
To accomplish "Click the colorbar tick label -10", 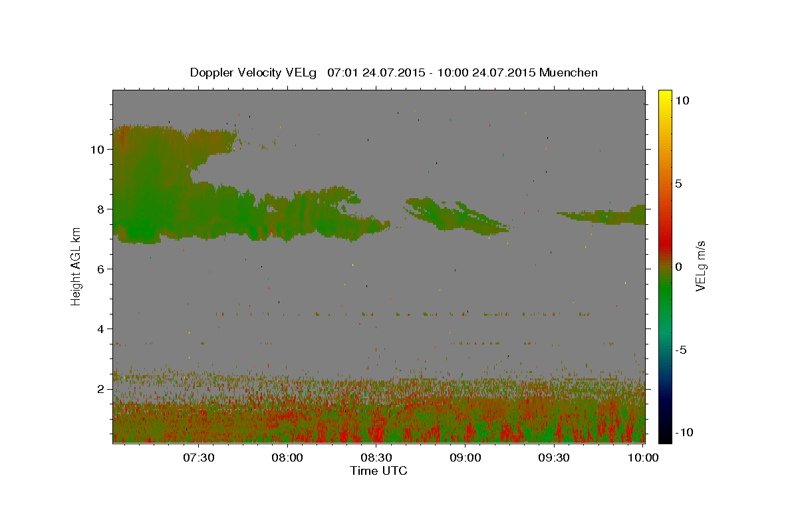I will pos(684,433).
